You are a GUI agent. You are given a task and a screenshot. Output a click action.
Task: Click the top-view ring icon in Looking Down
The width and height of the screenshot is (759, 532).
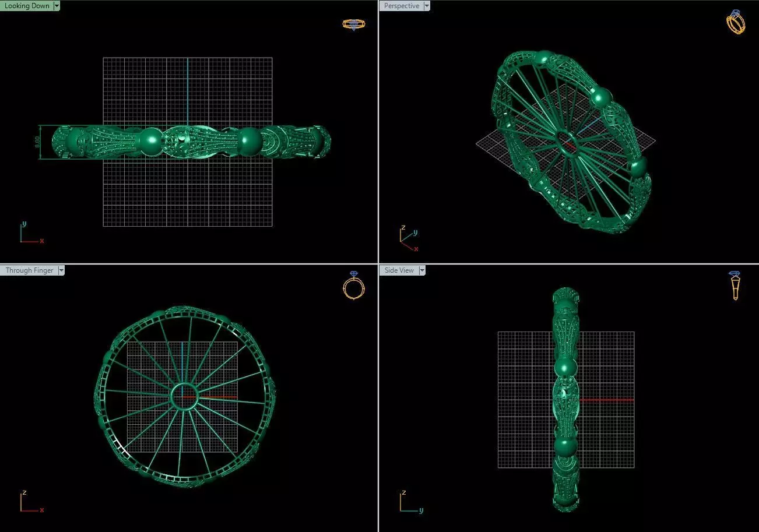click(353, 24)
